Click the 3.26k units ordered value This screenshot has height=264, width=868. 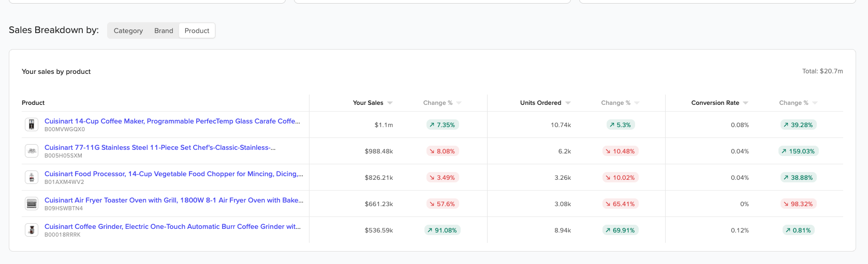563,178
